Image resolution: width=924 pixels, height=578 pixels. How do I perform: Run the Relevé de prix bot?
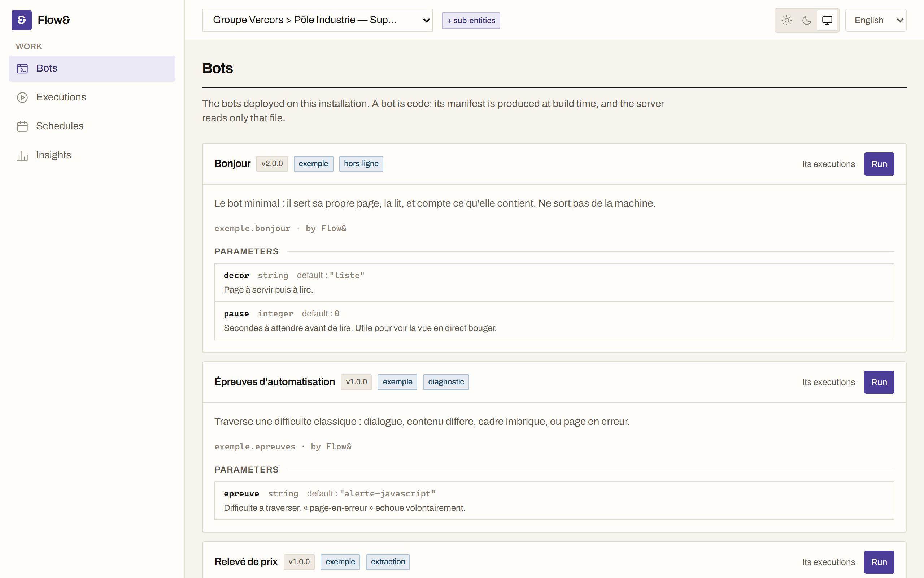(x=879, y=562)
